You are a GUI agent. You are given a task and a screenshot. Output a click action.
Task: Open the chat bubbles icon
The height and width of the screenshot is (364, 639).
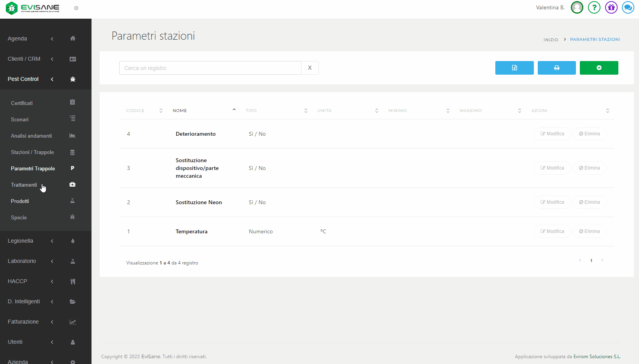coord(628,7)
